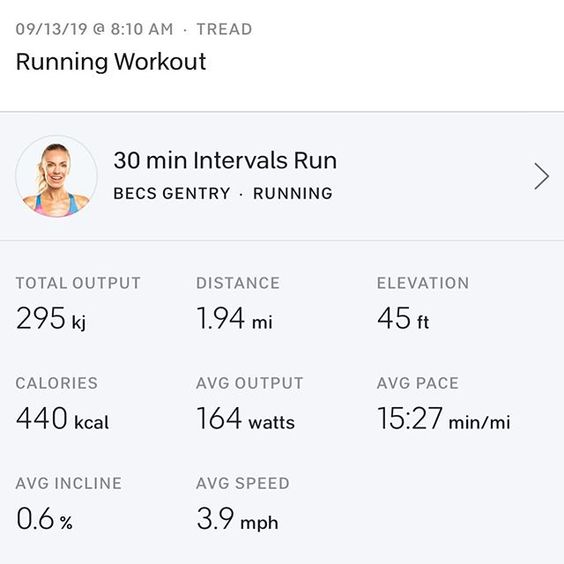Viewport: 564px width, 564px height.
Task: Select the Elevation 45 ft stat
Action: 423,303
